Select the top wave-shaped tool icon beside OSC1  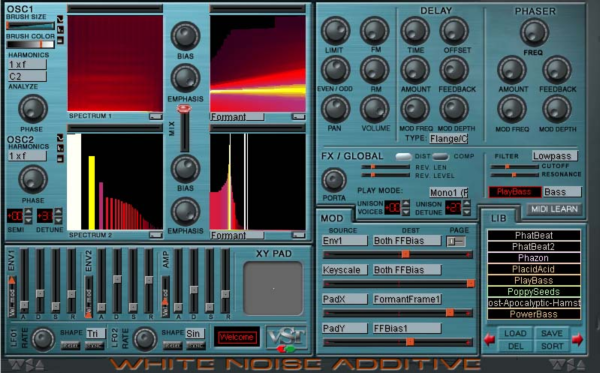click(x=60, y=19)
